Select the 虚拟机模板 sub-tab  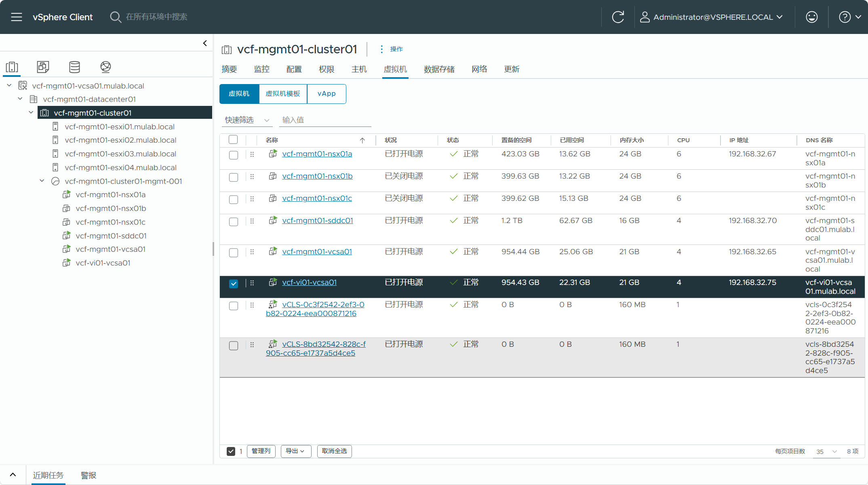(x=283, y=94)
